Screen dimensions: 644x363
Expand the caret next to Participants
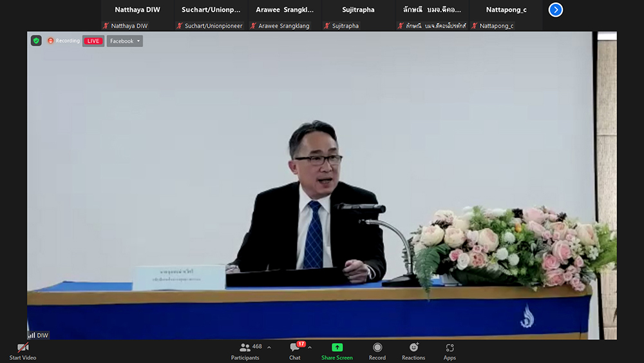point(269,348)
